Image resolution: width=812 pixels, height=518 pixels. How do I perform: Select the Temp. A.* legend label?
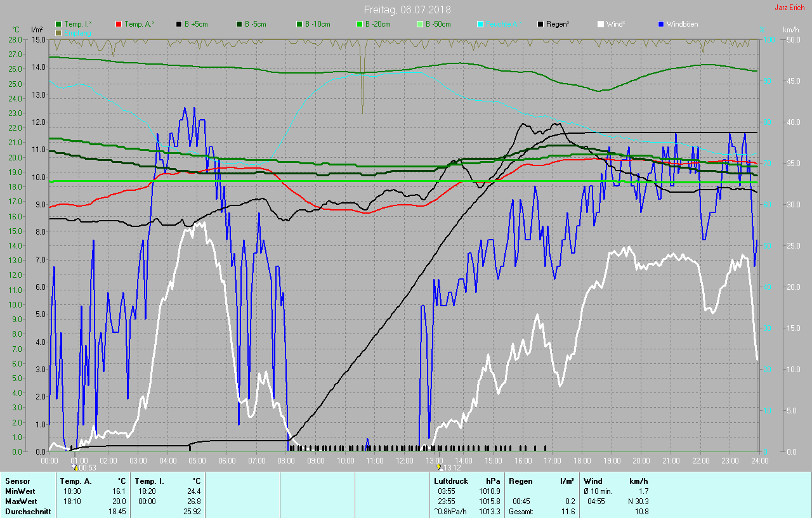[x=140, y=24]
